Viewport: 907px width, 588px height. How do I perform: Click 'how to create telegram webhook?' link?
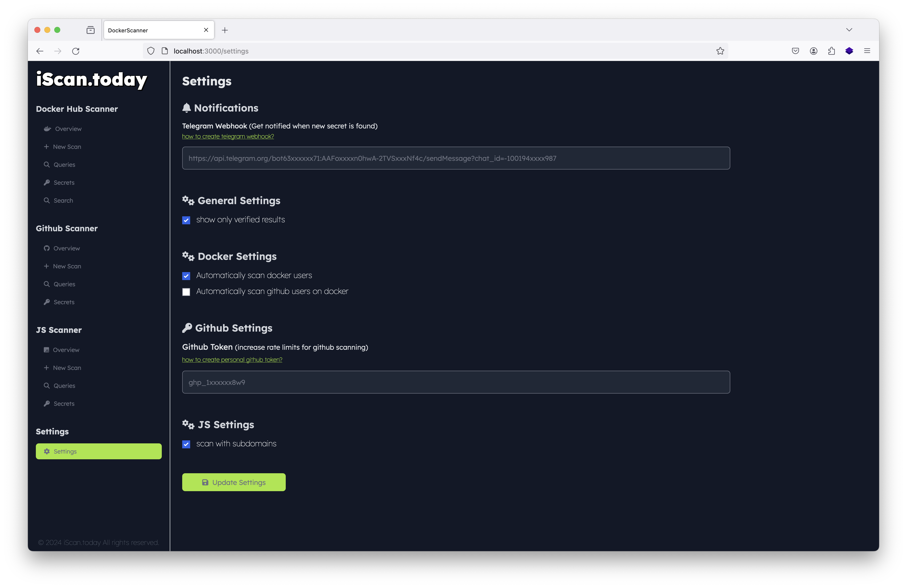click(228, 136)
